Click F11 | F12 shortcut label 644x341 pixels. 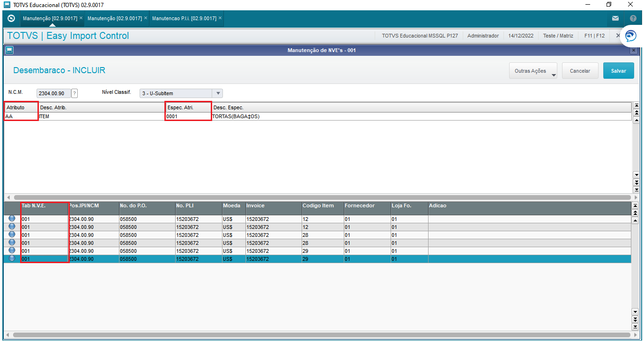tap(594, 36)
